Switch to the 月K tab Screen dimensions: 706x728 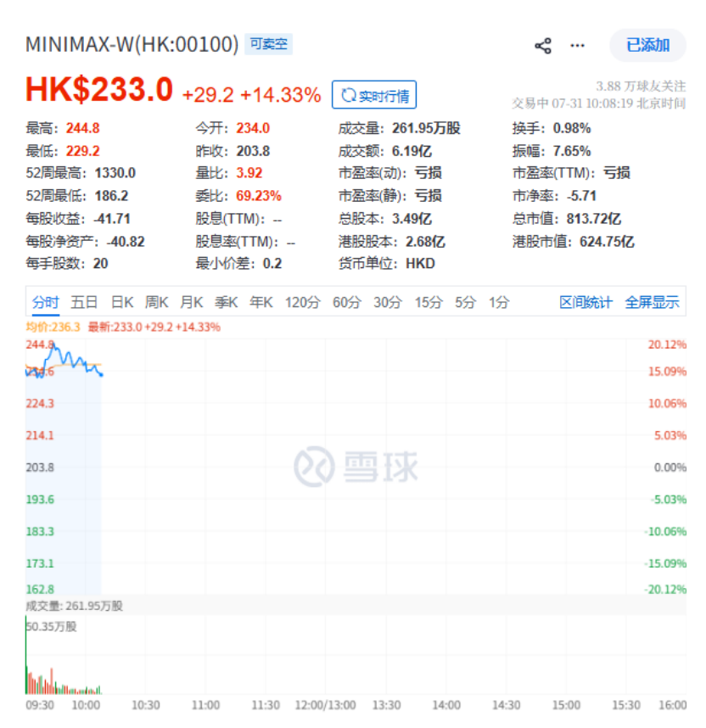[192, 302]
